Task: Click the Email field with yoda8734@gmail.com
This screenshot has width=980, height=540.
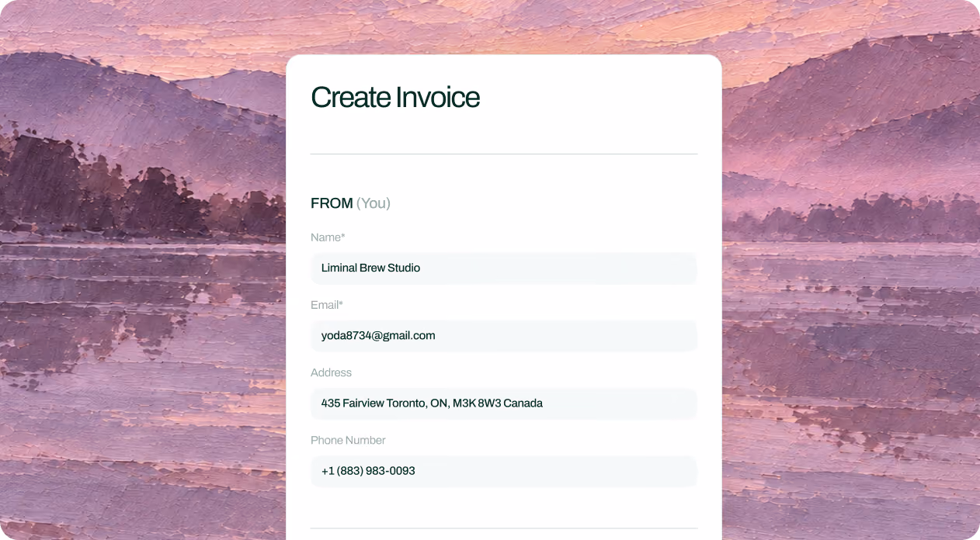Action: point(503,336)
